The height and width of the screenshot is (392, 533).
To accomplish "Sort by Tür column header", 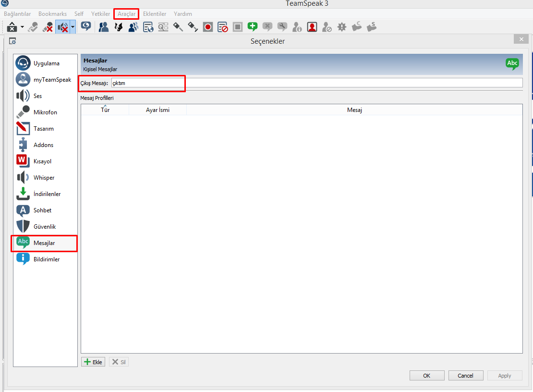I will [x=105, y=110].
